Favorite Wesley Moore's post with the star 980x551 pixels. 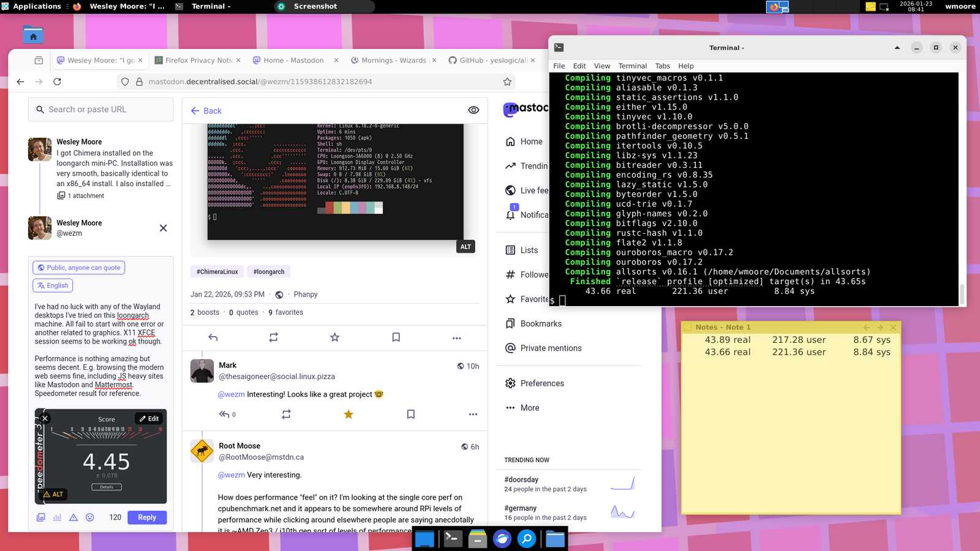point(334,337)
